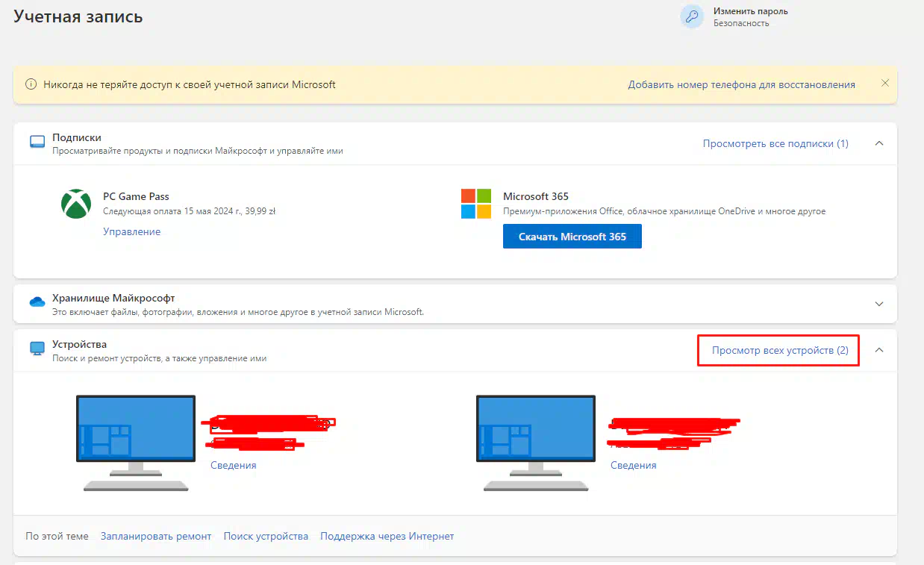The height and width of the screenshot is (565, 924).
Task: Open Сведения for the second device
Action: [x=633, y=465]
